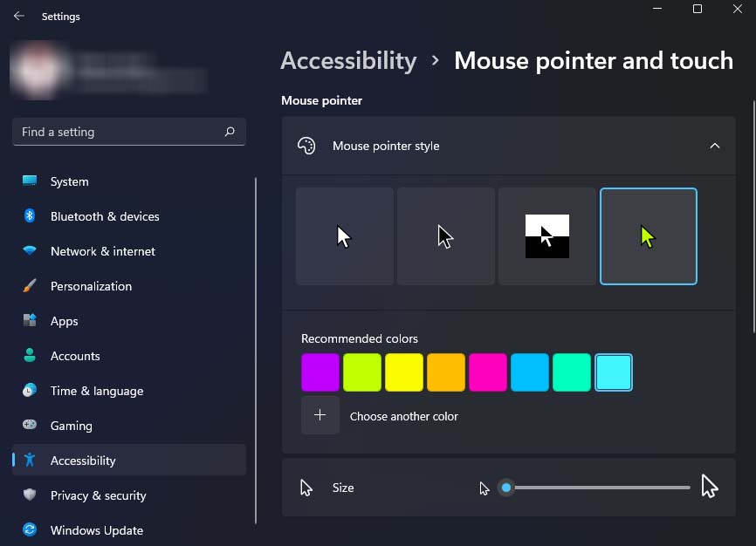756x546 pixels.
Task: Click the pointer size slider handle
Action: (506, 488)
